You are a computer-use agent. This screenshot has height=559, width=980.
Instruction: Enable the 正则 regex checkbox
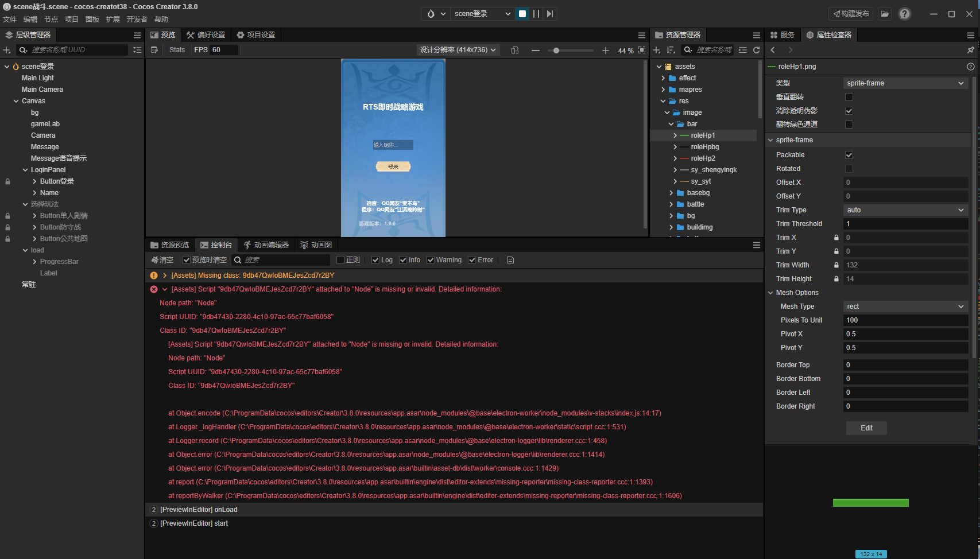pyautogui.click(x=340, y=260)
